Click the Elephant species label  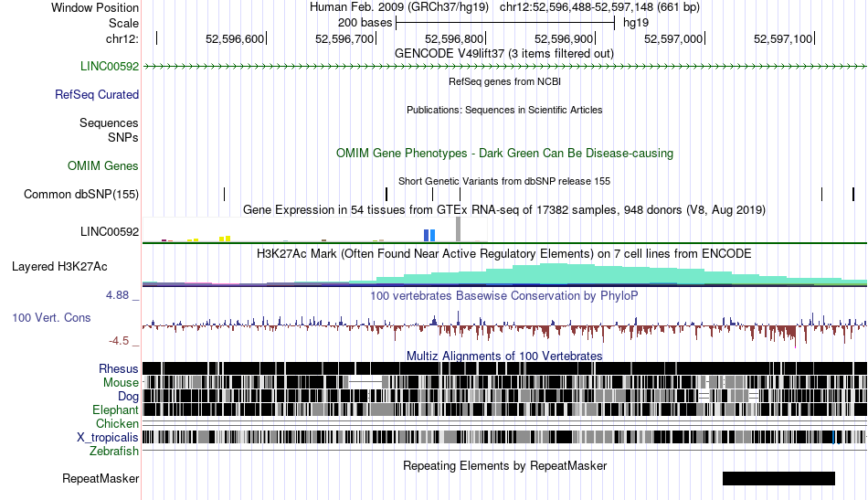[115, 410]
